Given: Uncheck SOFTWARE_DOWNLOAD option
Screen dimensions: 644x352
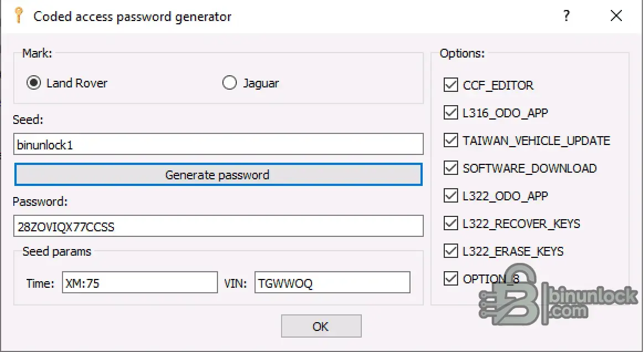Looking at the screenshot, I should tap(450, 168).
